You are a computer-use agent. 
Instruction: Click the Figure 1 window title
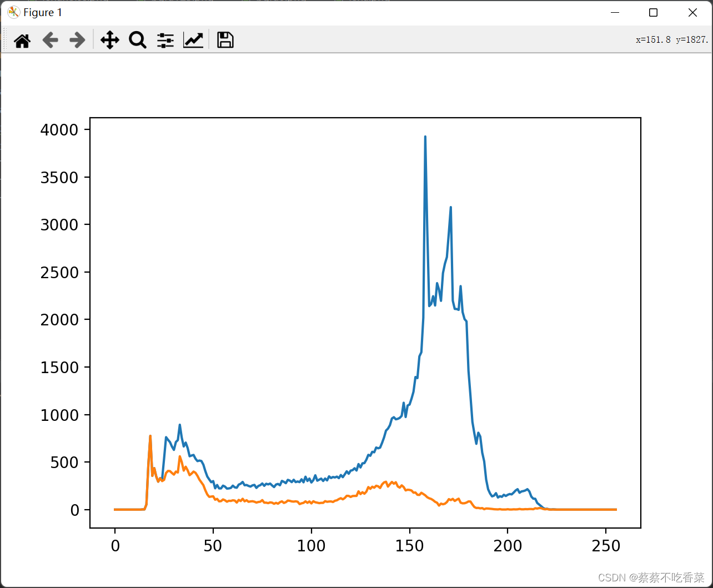43,12
